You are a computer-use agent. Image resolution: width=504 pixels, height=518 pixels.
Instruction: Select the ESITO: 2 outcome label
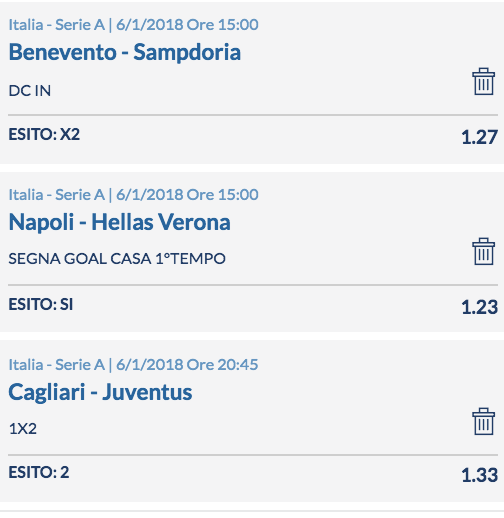click(39, 472)
